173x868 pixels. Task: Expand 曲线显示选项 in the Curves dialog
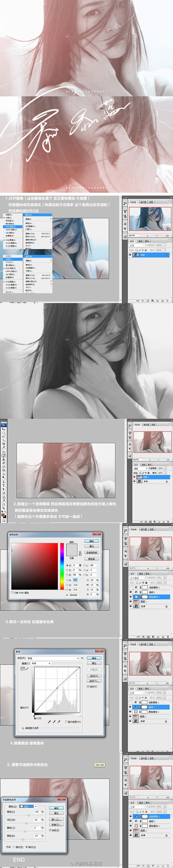23,728
